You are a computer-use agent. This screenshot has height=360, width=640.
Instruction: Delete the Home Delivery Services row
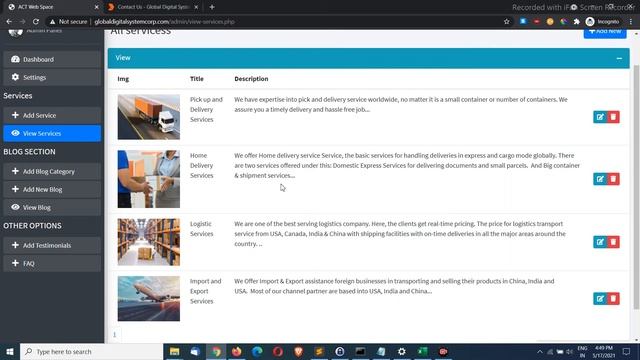pos(613,179)
